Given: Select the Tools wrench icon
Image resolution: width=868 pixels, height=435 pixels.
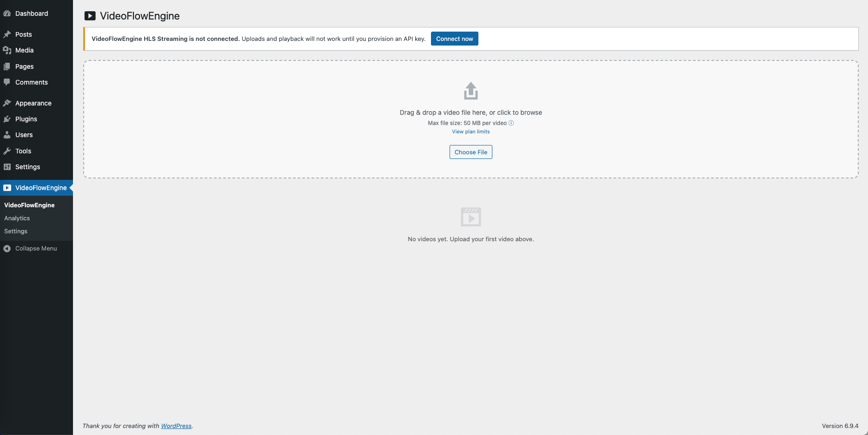Looking at the screenshot, I should click(7, 151).
